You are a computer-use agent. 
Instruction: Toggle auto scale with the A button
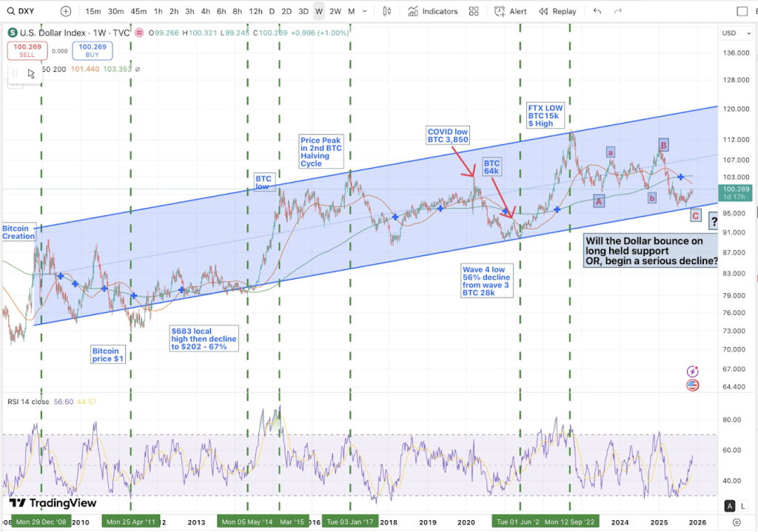click(729, 506)
